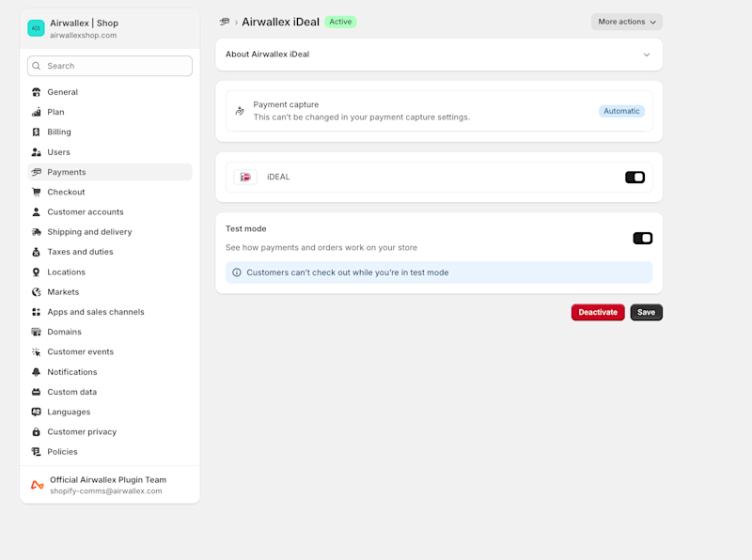Image resolution: width=752 pixels, height=560 pixels.
Task: Click the Shipping and delivery truck icon
Action: [36, 232]
